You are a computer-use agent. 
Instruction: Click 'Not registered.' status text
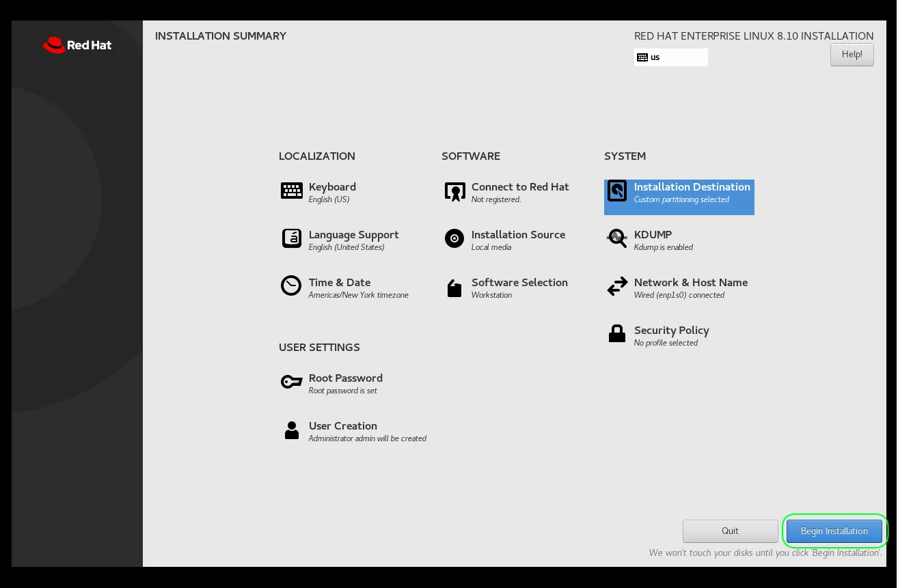(x=496, y=199)
